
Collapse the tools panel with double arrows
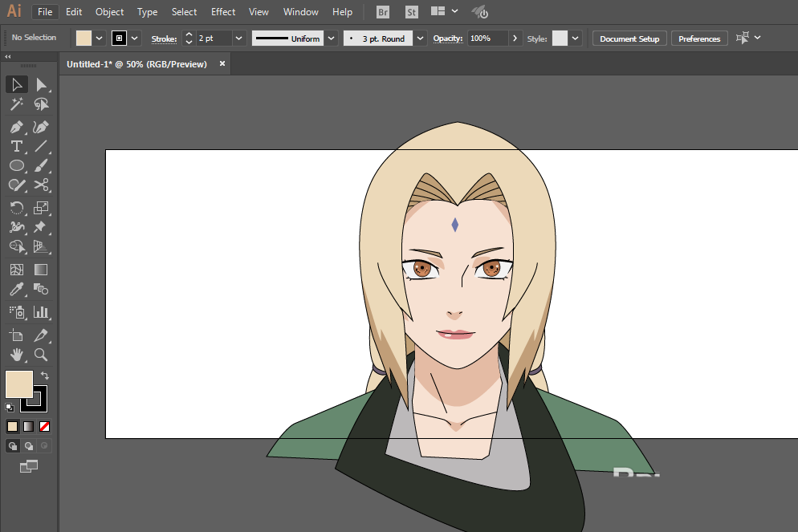tap(8, 56)
